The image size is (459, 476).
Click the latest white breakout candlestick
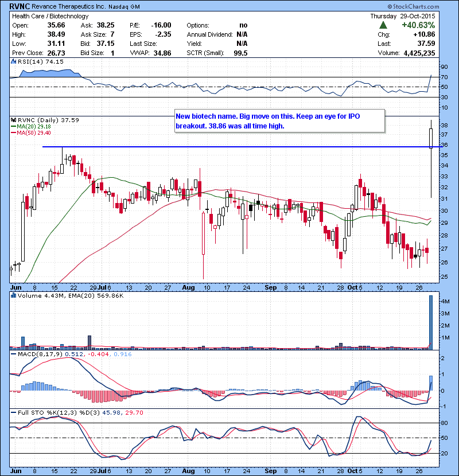(431, 138)
